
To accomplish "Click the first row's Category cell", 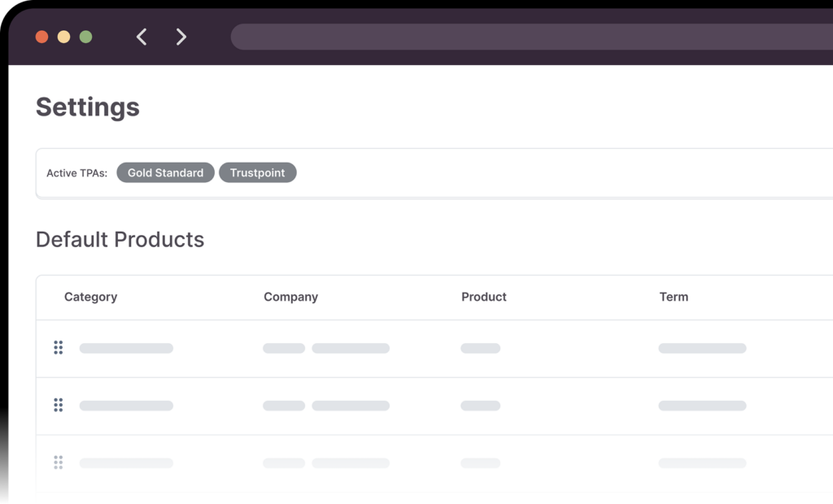I will (126, 348).
